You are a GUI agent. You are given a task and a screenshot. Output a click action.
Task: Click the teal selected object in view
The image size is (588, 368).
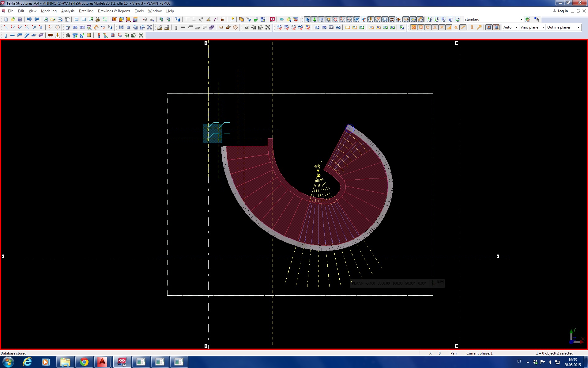pos(213,133)
